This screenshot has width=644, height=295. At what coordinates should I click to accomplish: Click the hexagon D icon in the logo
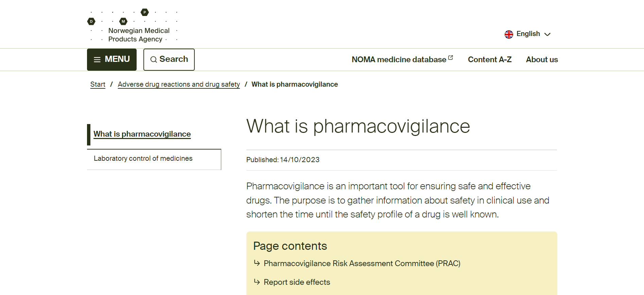(91, 21)
